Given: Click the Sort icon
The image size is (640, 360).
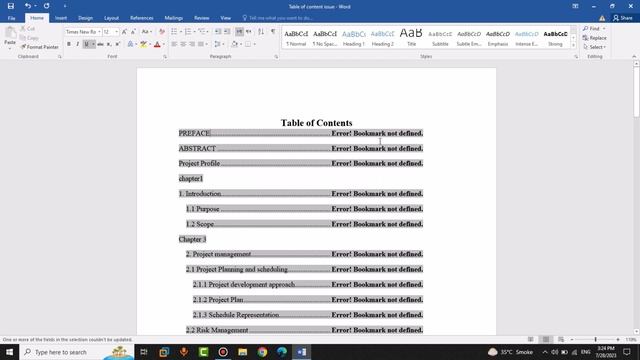Looking at the screenshot, I should point(261,32).
